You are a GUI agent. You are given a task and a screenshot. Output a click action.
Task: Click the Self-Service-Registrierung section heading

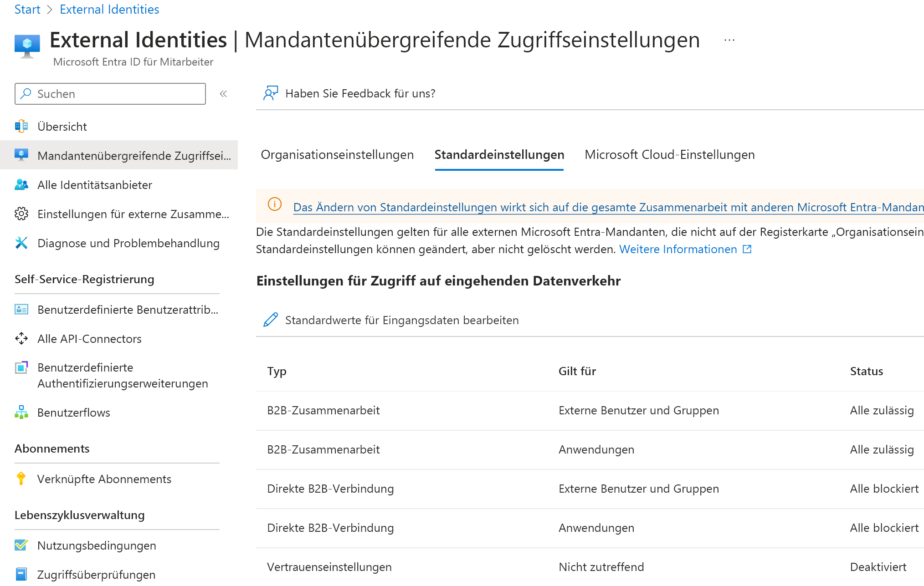pos(84,279)
